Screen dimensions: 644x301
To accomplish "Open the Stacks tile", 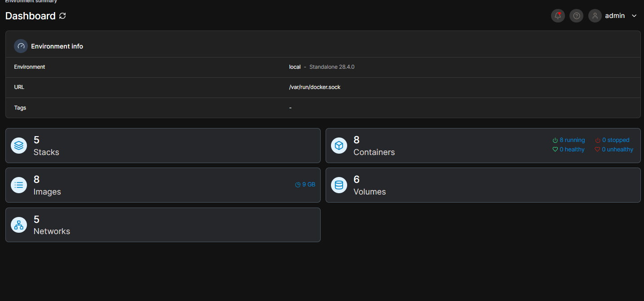I will (46, 152).
